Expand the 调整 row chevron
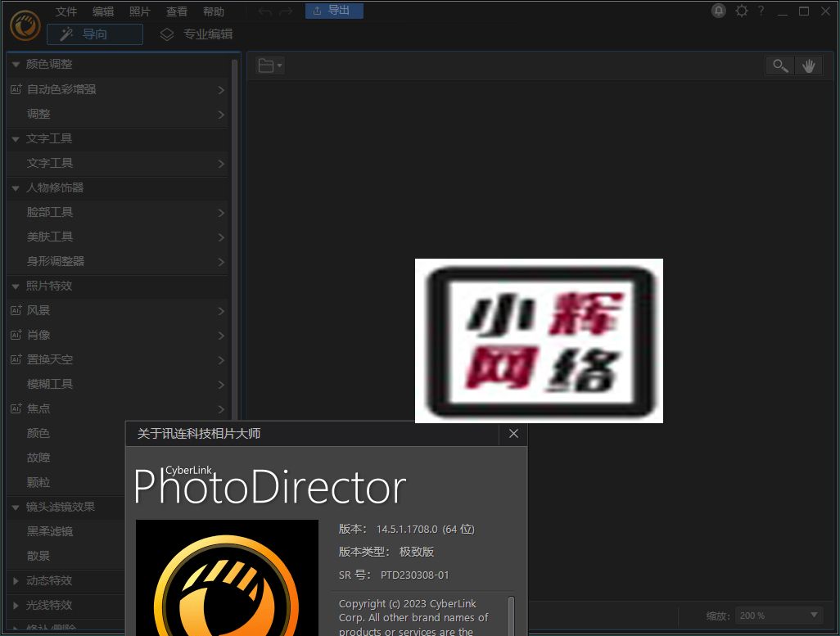The height and width of the screenshot is (636, 840). [221, 115]
